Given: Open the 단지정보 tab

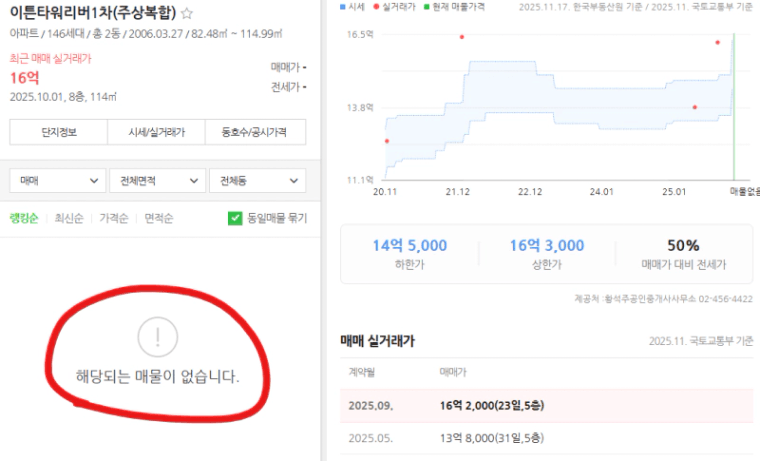Looking at the screenshot, I should (x=59, y=132).
